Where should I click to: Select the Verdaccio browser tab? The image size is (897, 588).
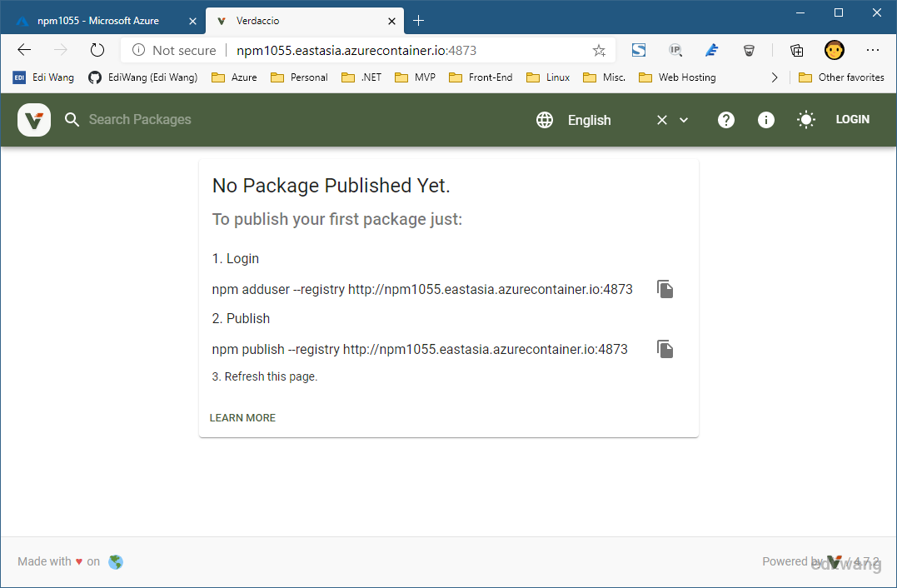[x=304, y=21]
